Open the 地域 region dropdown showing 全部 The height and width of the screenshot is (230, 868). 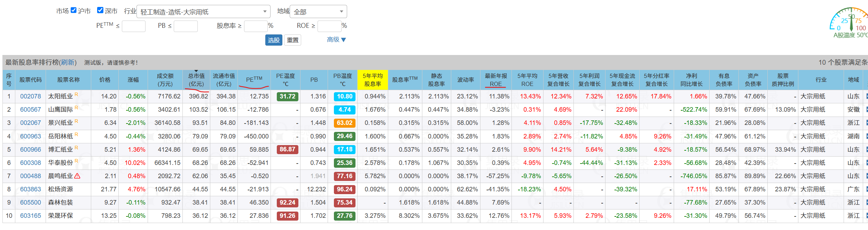[318, 12]
